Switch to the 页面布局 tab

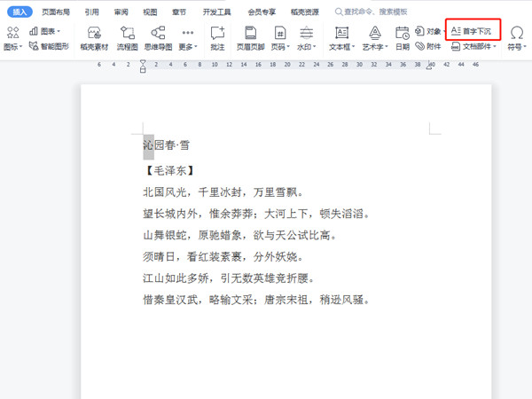pos(55,12)
